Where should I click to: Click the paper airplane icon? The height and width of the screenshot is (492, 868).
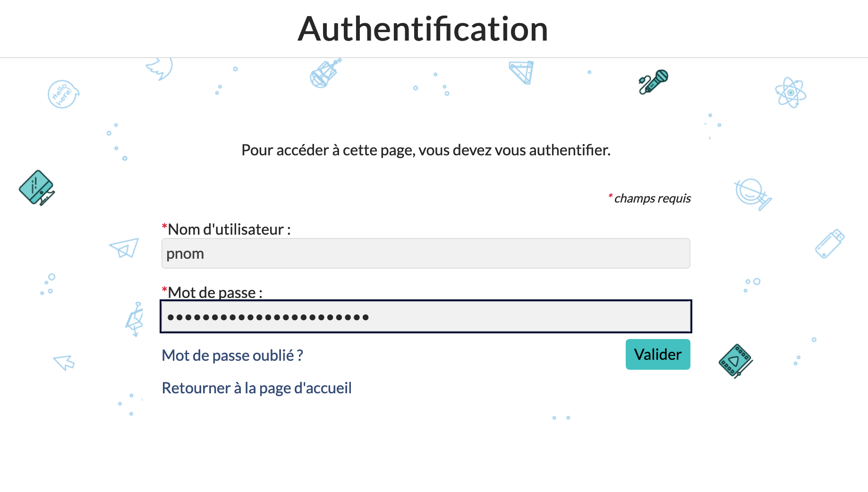[x=124, y=247]
